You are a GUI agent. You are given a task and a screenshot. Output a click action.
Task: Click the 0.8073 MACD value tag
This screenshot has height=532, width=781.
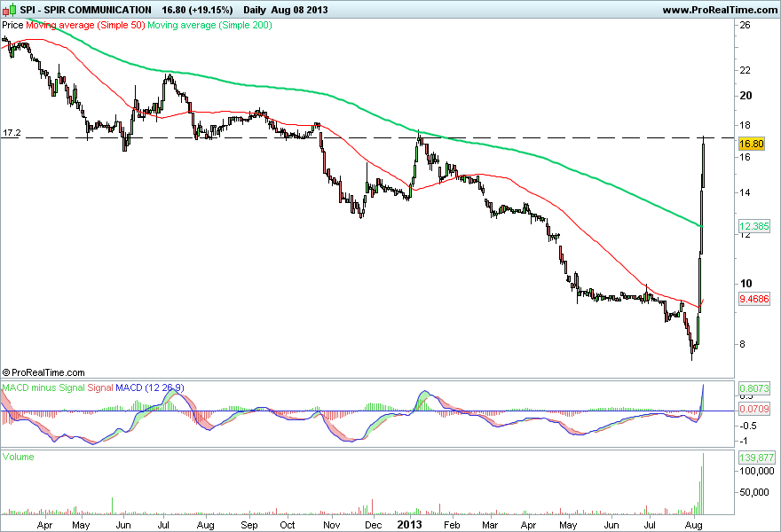point(753,388)
